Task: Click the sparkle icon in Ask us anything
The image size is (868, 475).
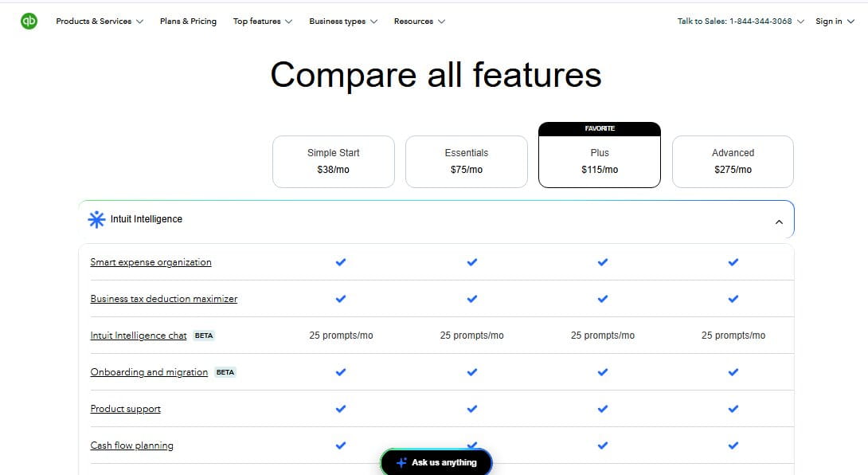Action: (x=401, y=462)
